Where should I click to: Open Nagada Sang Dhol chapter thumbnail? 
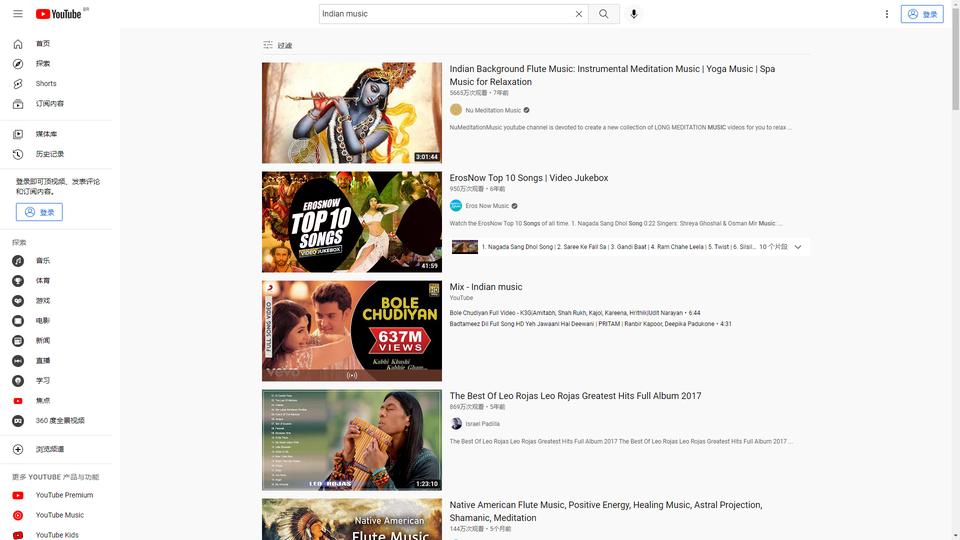(x=465, y=247)
